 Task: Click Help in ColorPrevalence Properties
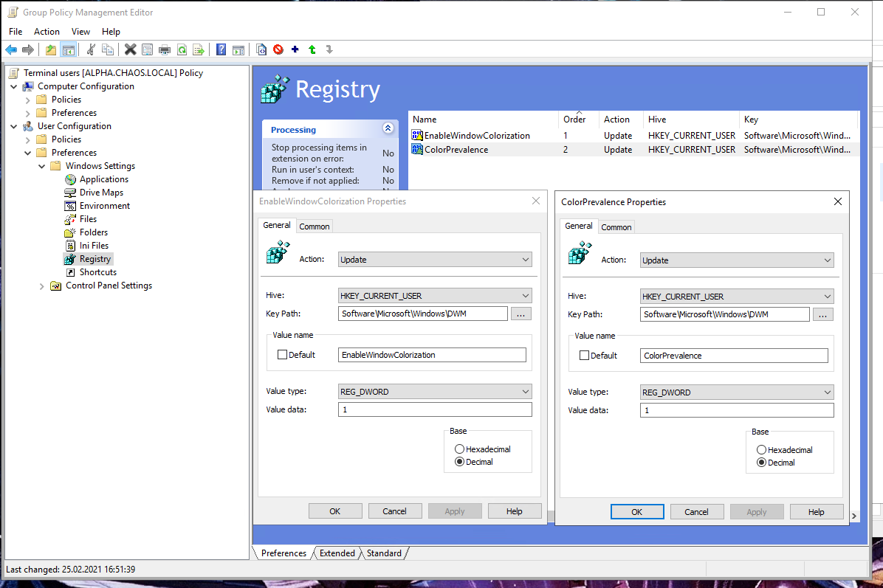817,511
